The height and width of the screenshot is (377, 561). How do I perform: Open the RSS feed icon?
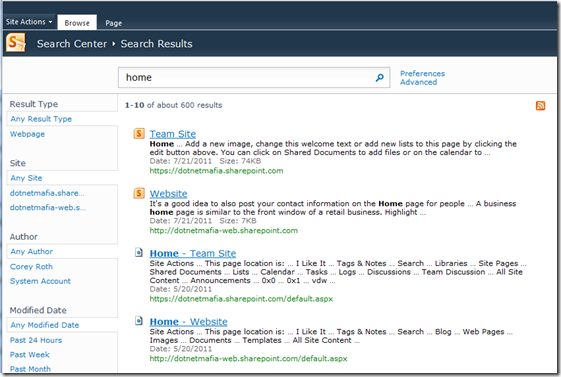[540, 106]
